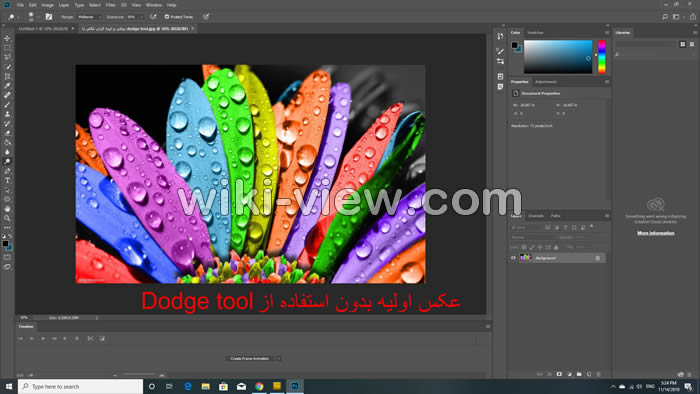Select the Brush tool
Viewport: 700px width, 394px height.
point(7,104)
